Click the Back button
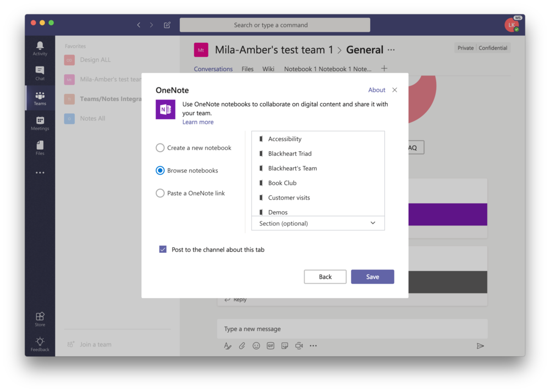550x392 pixels. click(325, 277)
